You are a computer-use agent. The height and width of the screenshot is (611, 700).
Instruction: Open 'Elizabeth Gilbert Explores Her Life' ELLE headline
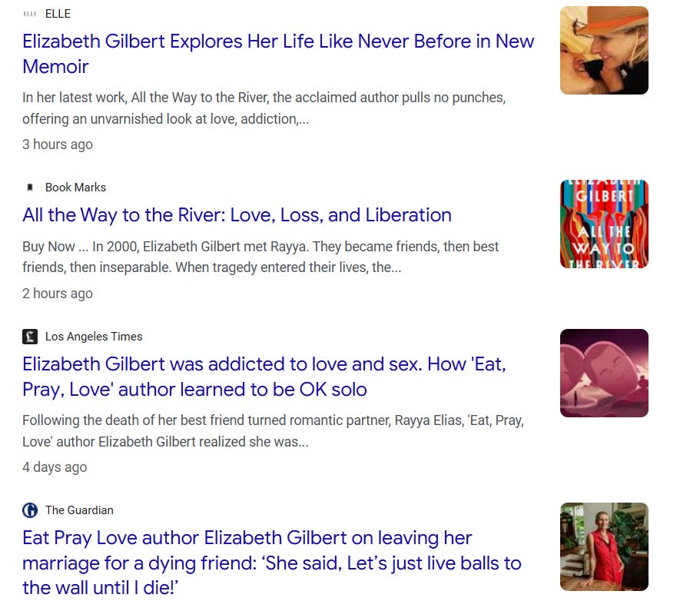pos(278,54)
